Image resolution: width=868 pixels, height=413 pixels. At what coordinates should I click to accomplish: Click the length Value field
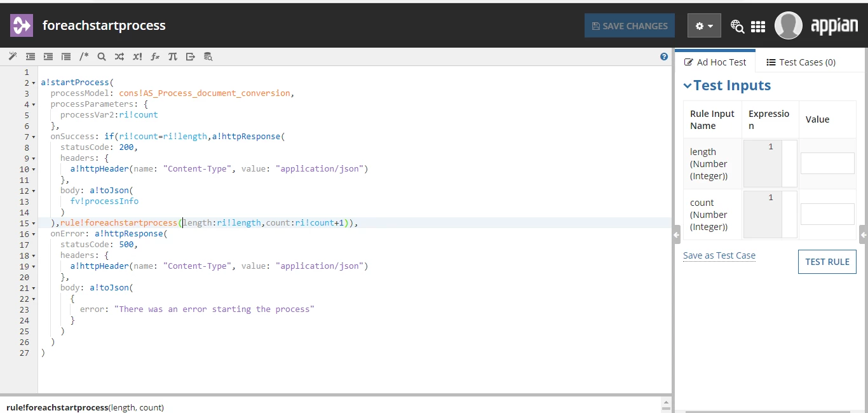click(827, 163)
